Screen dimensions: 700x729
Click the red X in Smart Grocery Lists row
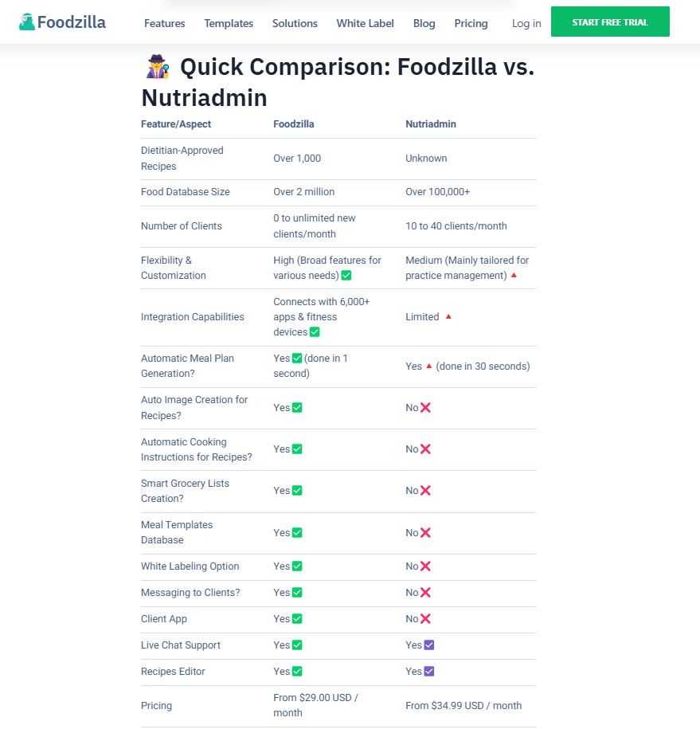coord(425,491)
